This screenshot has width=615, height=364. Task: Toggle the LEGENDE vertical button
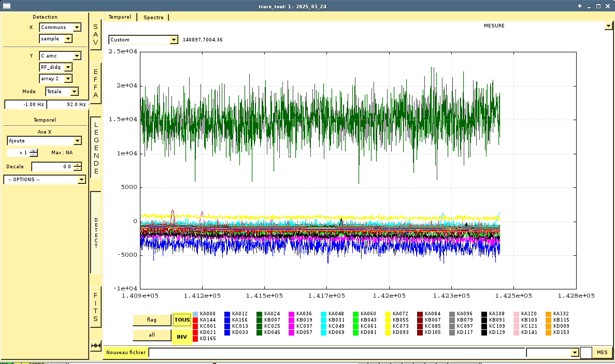point(96,148)
